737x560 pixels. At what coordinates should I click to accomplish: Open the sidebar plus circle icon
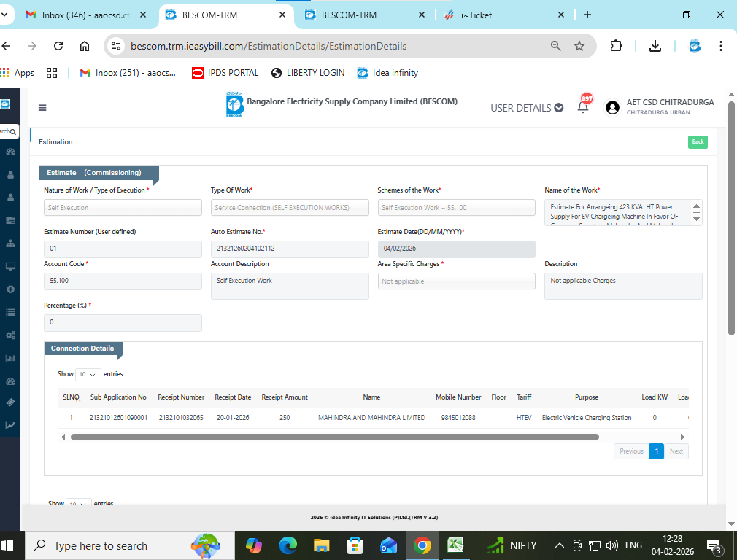click(x=10, y=289)
